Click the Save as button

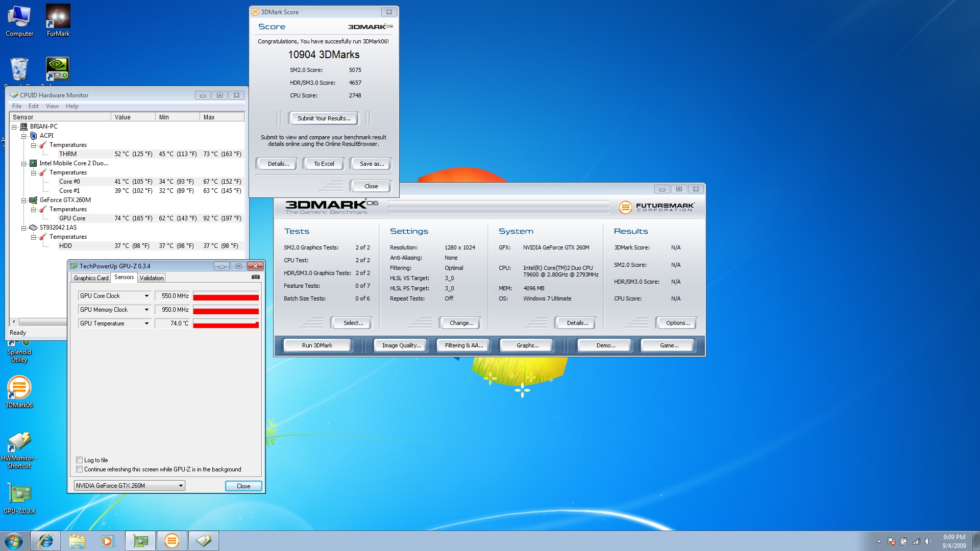(x=372, y=164)
